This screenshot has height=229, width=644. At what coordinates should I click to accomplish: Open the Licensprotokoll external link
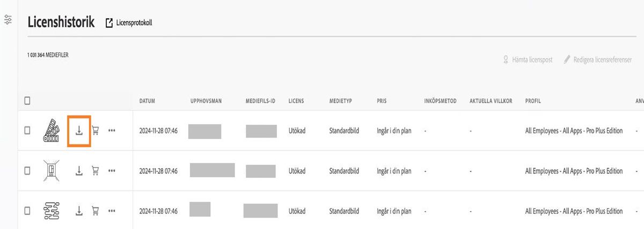coord(129,23)
